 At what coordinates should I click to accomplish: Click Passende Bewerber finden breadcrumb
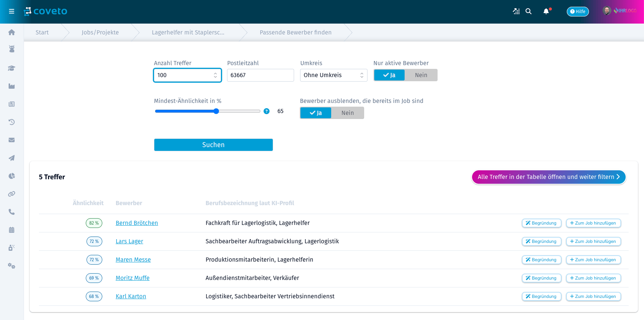(296, 33)
